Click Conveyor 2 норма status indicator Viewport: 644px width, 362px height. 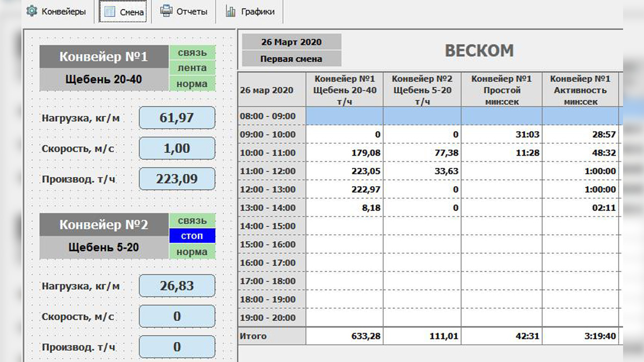[x=192, y=252]
